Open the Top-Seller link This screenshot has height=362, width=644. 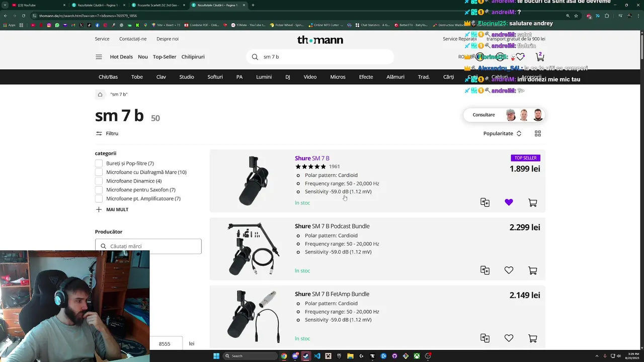(165, 57)
